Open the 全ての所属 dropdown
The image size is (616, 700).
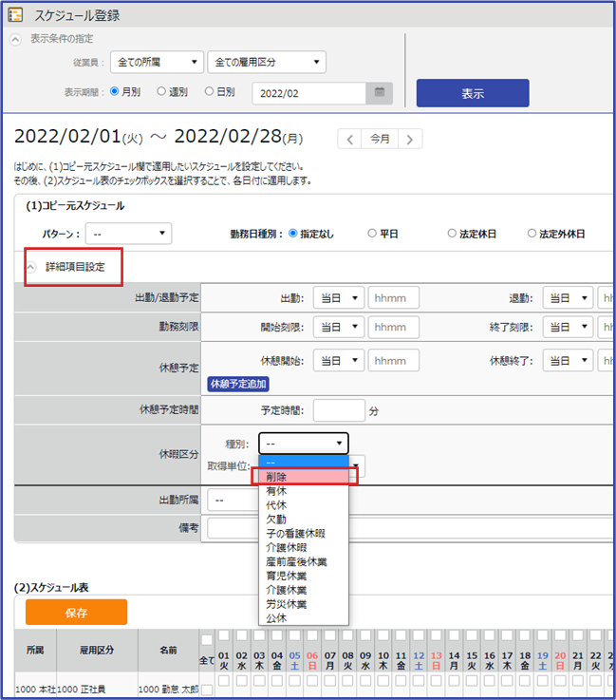pos(157,62)
